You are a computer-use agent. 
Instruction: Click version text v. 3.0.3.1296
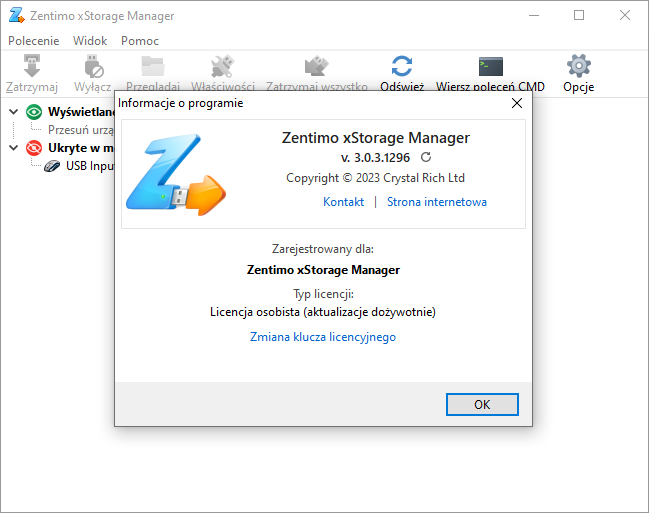click(x=375, y=158)
